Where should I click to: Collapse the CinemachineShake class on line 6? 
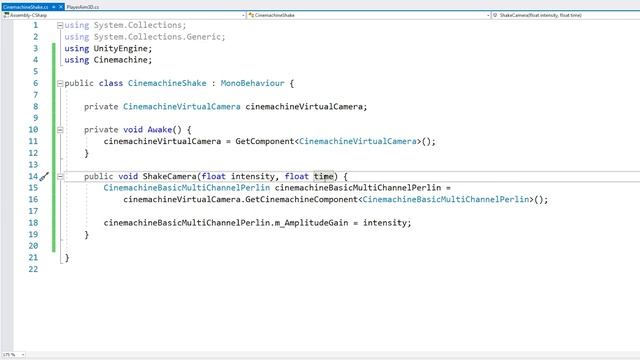pyautogui.click(x=60, y=84)
